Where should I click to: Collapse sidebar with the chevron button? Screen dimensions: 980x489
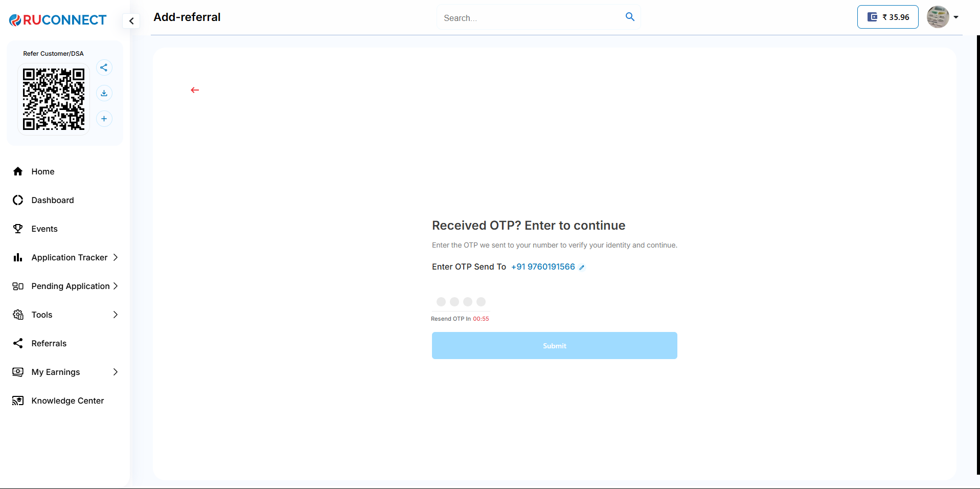131,21
